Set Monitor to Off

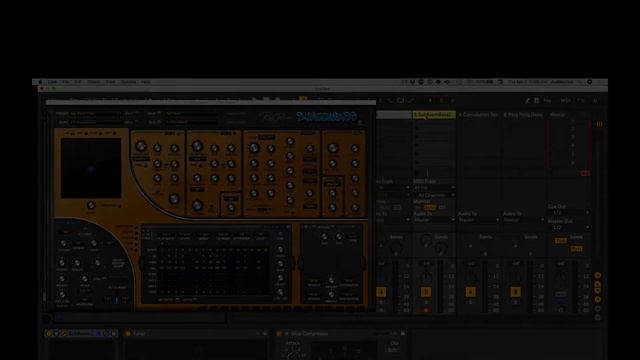[x=442, y=207]
